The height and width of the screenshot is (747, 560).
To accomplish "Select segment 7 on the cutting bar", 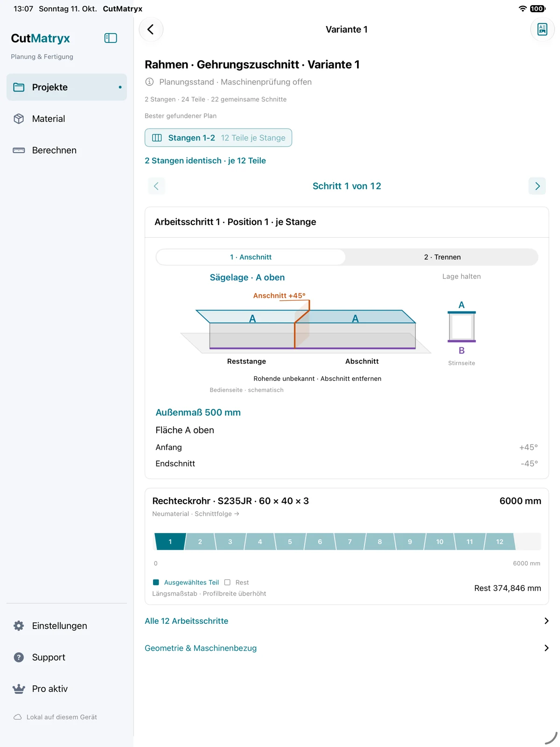I will tap(350, 542).
